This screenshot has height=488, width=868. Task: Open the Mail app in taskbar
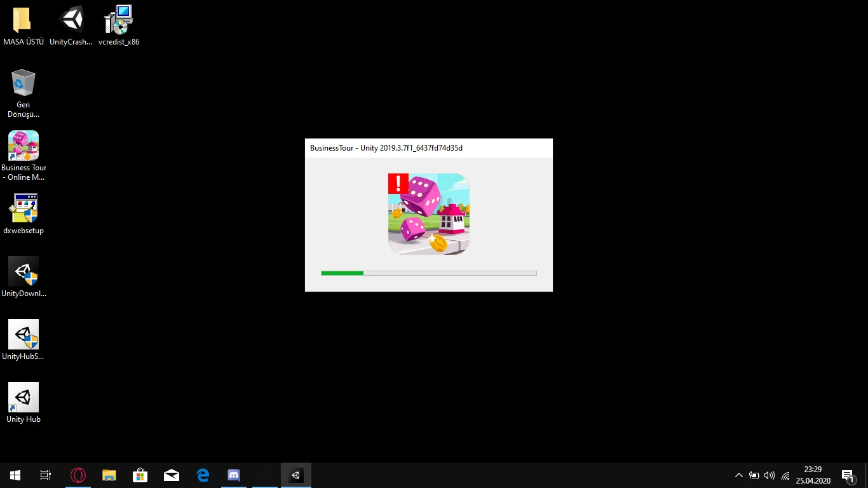pos(172,475)
